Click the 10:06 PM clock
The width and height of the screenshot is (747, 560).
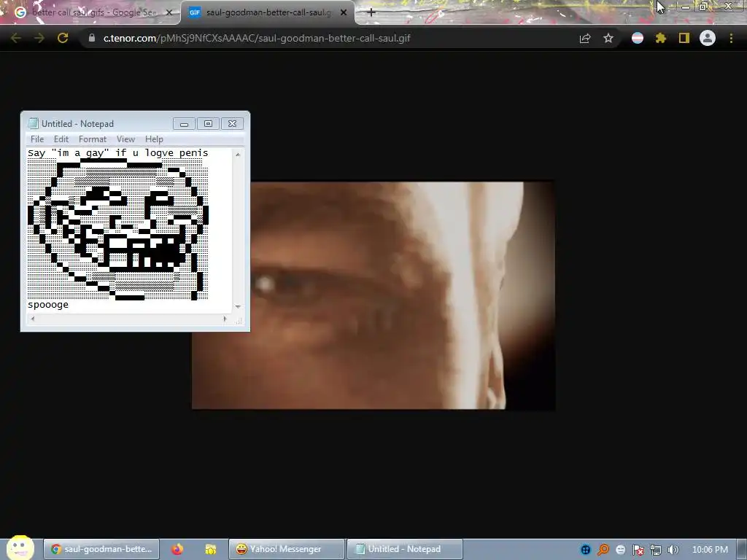coord(710,550)
